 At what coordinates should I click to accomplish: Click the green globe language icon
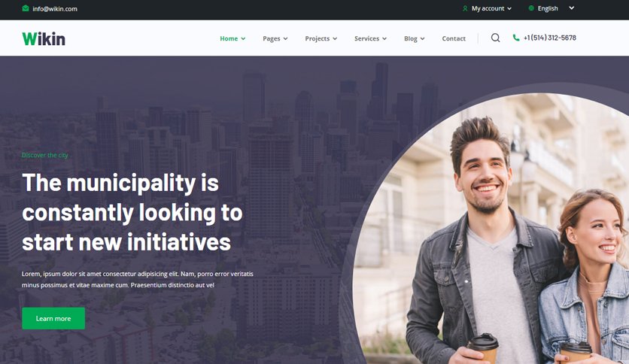pos(531,8)
